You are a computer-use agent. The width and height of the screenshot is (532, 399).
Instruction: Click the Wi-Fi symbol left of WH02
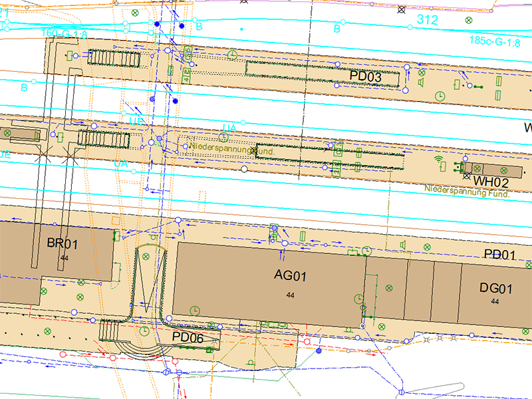coord(439,160)
